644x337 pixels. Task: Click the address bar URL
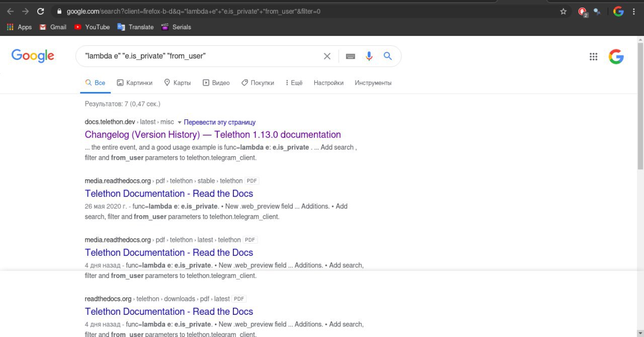[x=193, y=11]
